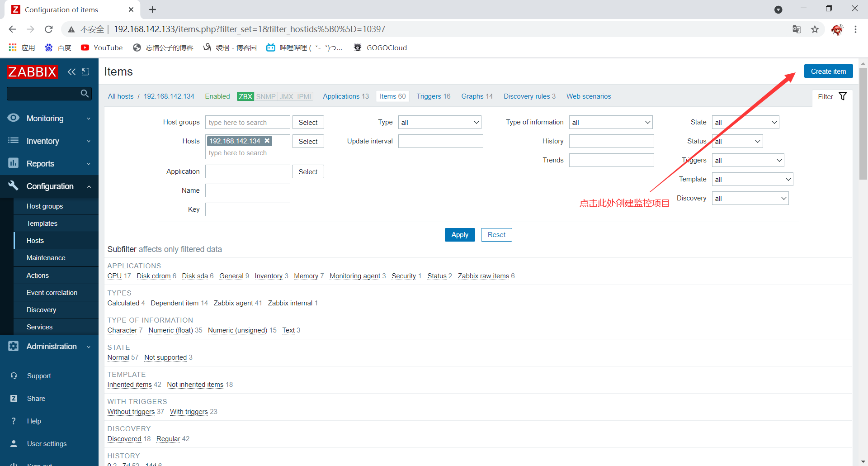Click the Monitoring eye icon
The width and height of the screenshot is (868, 466).
pos(14,118)
